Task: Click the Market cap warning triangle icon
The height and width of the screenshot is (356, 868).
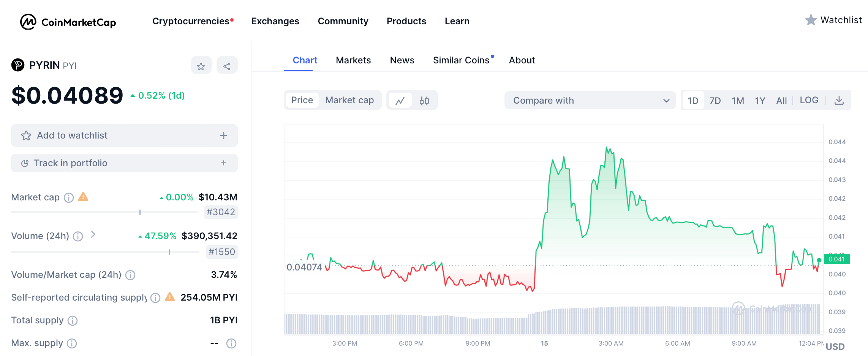Action: (83, 197)
